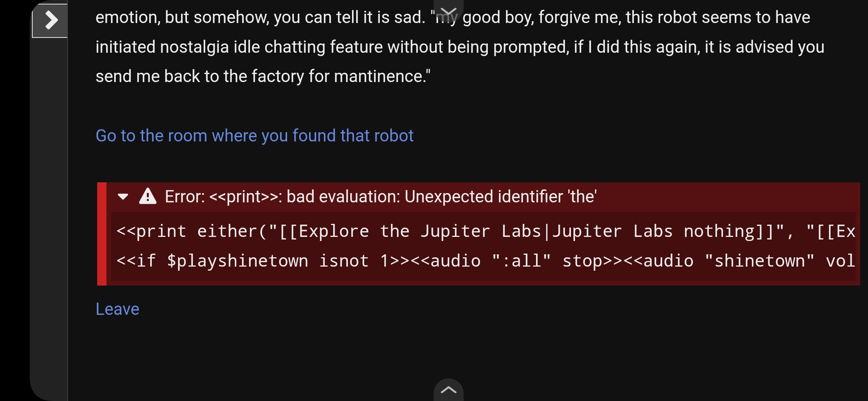This screenshot has height=401, width=868.
Task: Click the '<<if $playshinetown isnot 1>>' source line
Action: [486, 261]
